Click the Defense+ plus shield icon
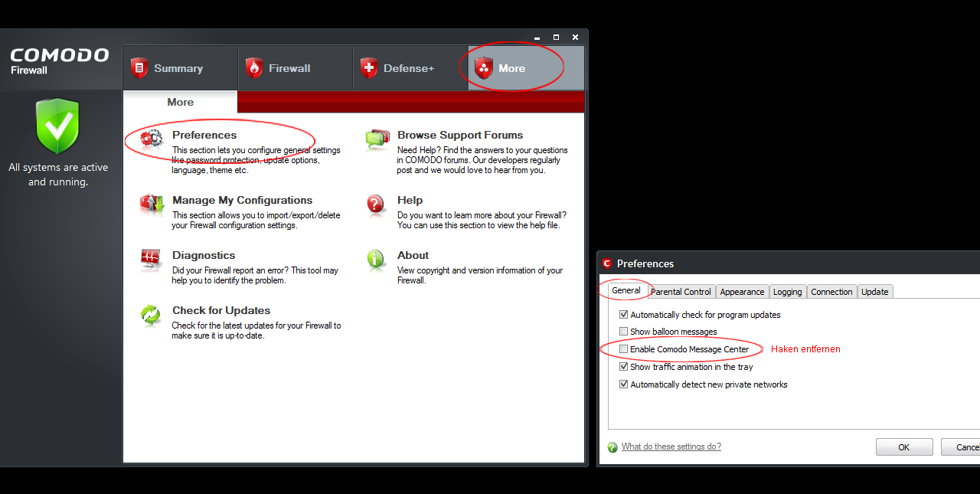Screen dimensions: 980x494 pyautogui.click(x=369, y=68)
